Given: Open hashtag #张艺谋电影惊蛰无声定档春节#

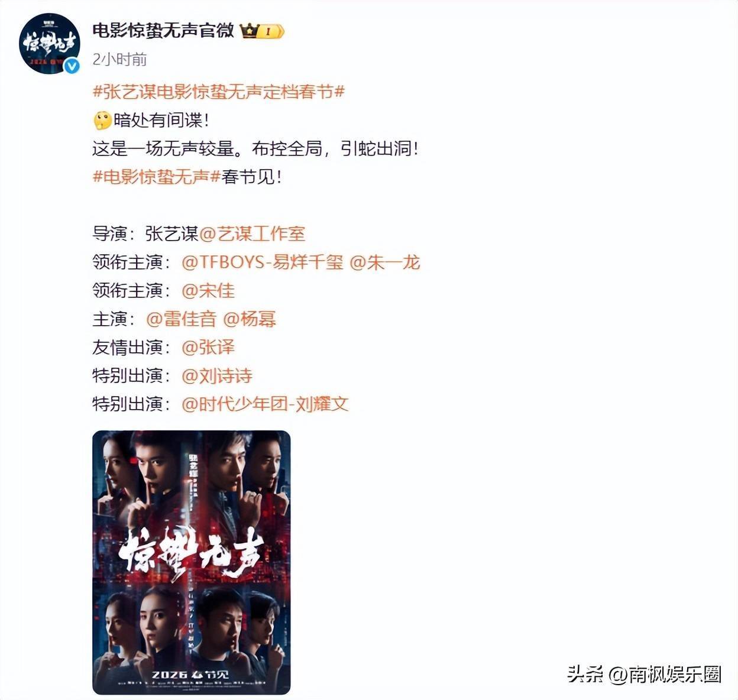Looking at the screenshot, I should click(x=219, y=92).
